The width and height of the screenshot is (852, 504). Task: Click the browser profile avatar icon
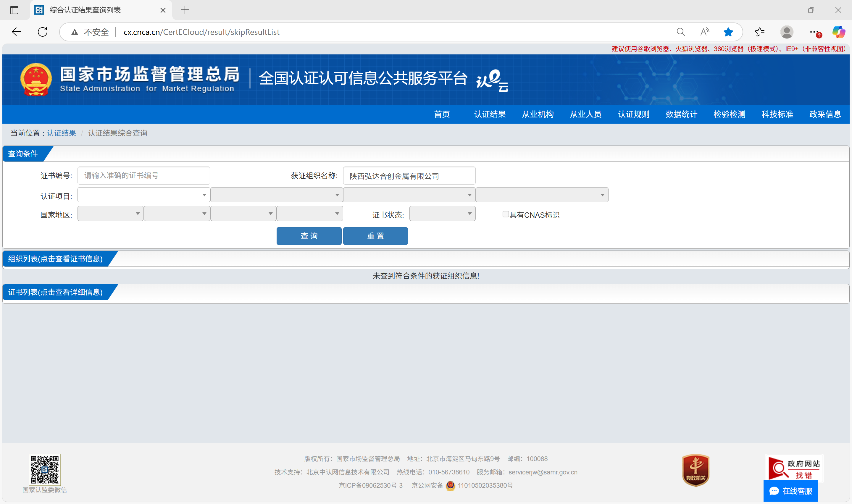(786, 32)
